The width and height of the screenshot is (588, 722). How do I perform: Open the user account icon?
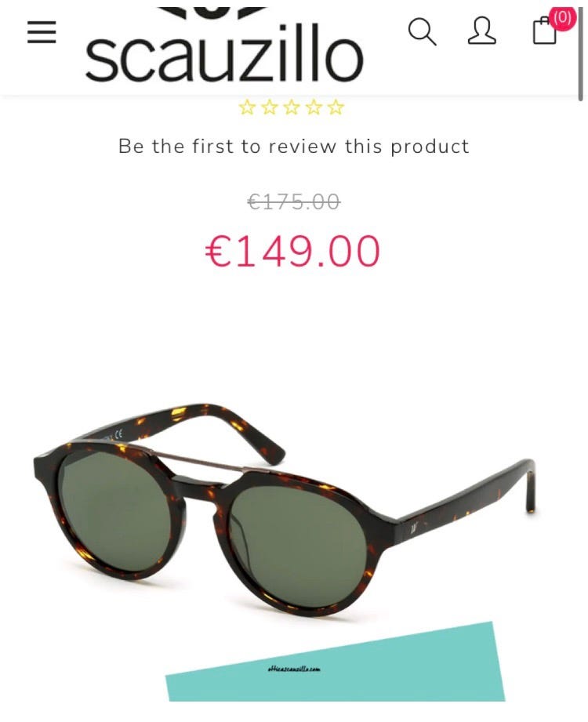click(x=481, y=31)
